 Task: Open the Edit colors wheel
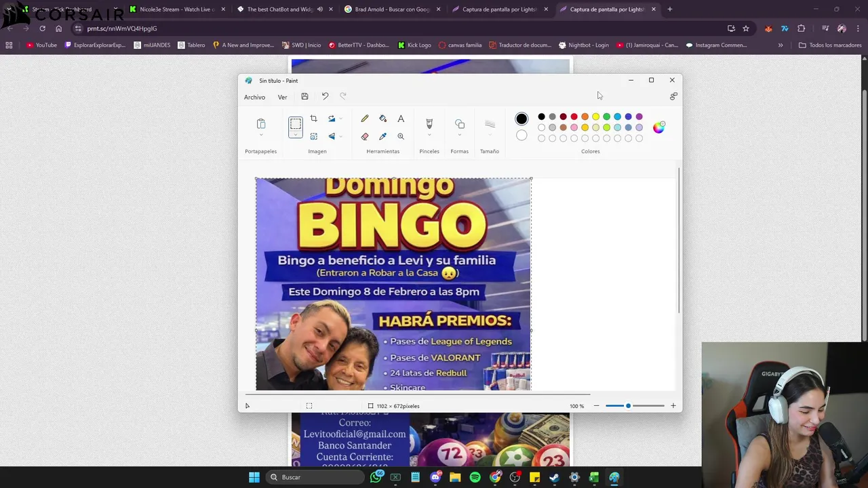pos(659,127)
